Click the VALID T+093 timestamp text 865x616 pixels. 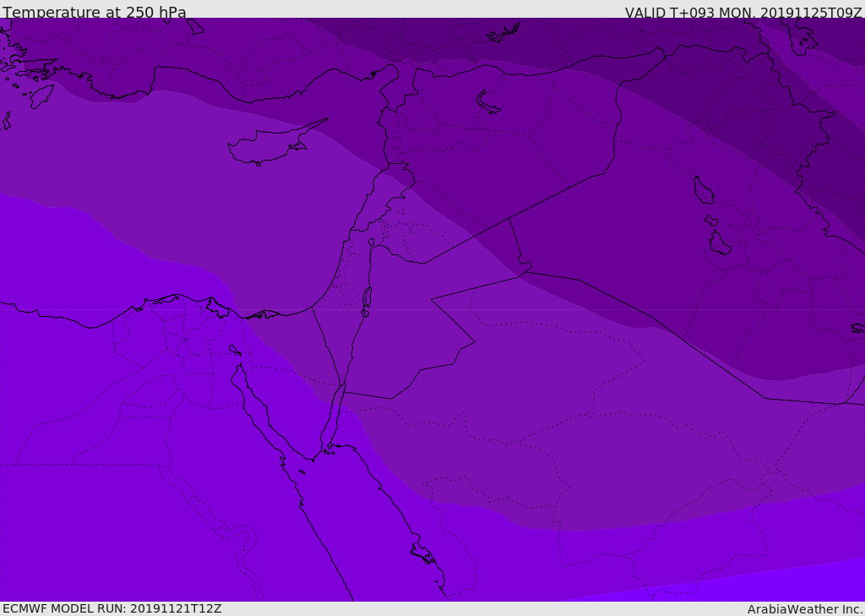click(x=743, y=13)
